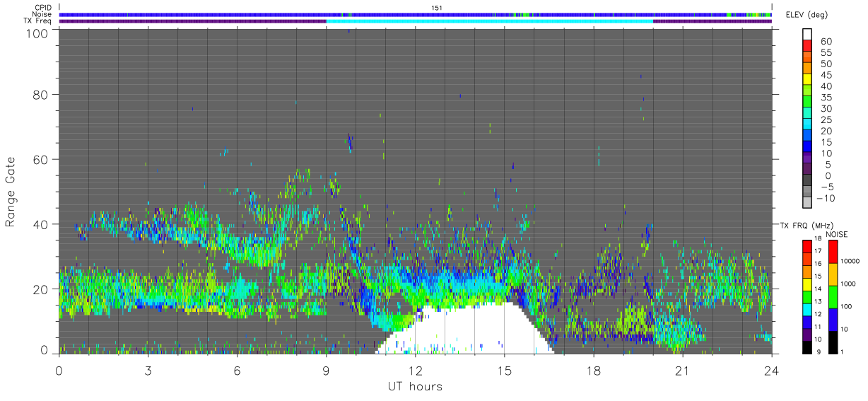The height and width of the screenshot is (401, 868).
Task: Select x-axis tick label 24
Action: click(772, 370)
